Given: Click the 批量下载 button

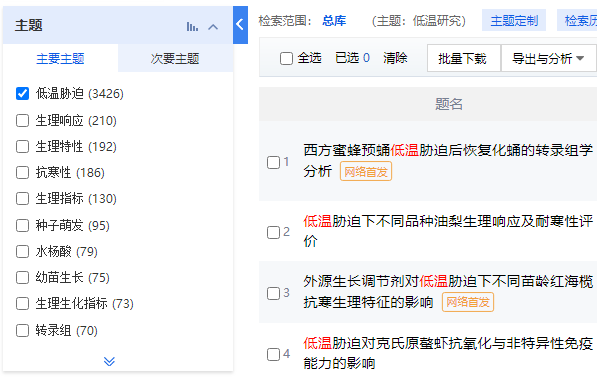Looking at the screenshot, I should click(x=463, y=58).
